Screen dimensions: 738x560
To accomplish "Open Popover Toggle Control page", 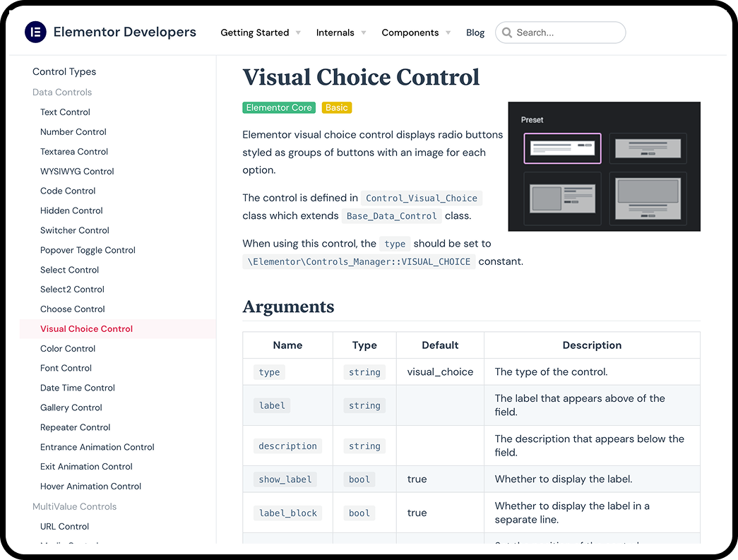I will coord(88,250).
